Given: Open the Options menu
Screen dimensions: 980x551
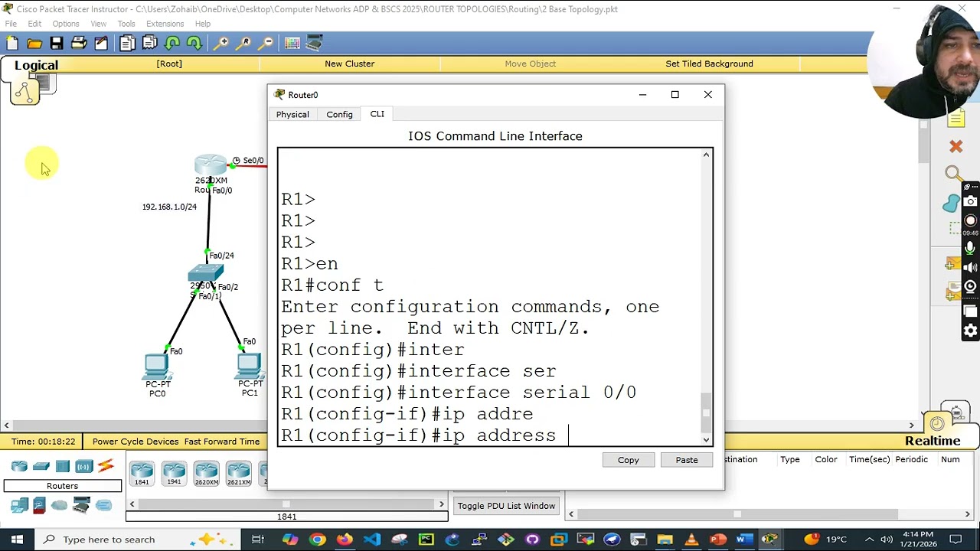Looking at the screenshot, I should pyautogui.click(x=66, y=24).
